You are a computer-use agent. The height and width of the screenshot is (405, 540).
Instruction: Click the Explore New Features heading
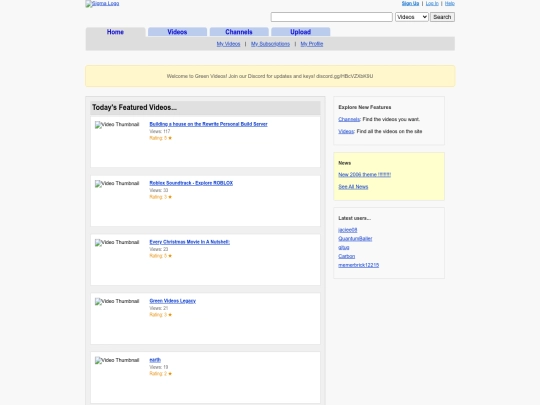point(365,107)
